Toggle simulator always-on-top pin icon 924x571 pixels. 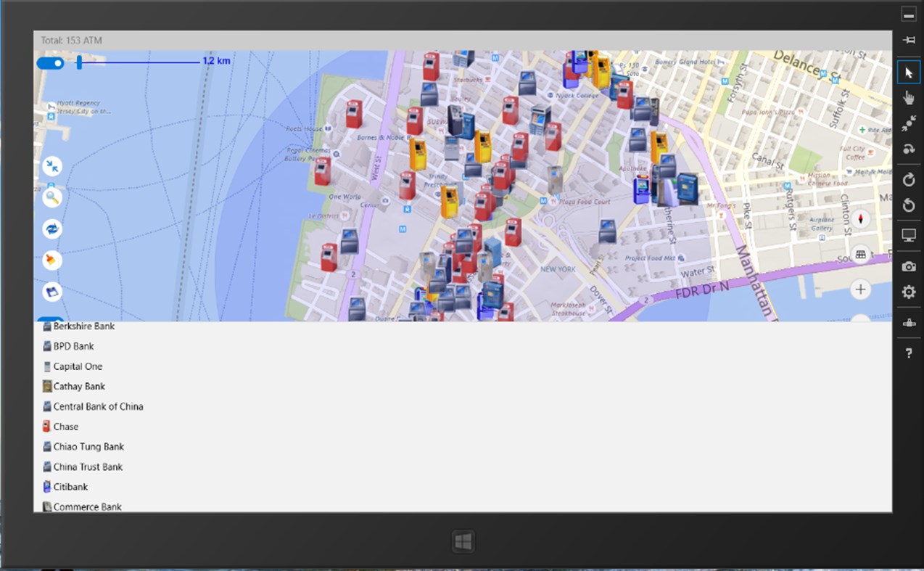coord(908,41)
